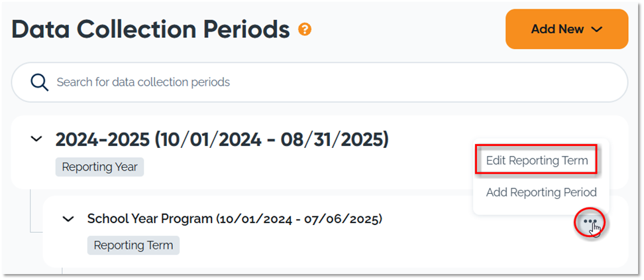Image resolution: width=644 pixels, height=280 pixels.
Task: Click the tree connector line under Reporting Year
Action: (x=30, y=212)
